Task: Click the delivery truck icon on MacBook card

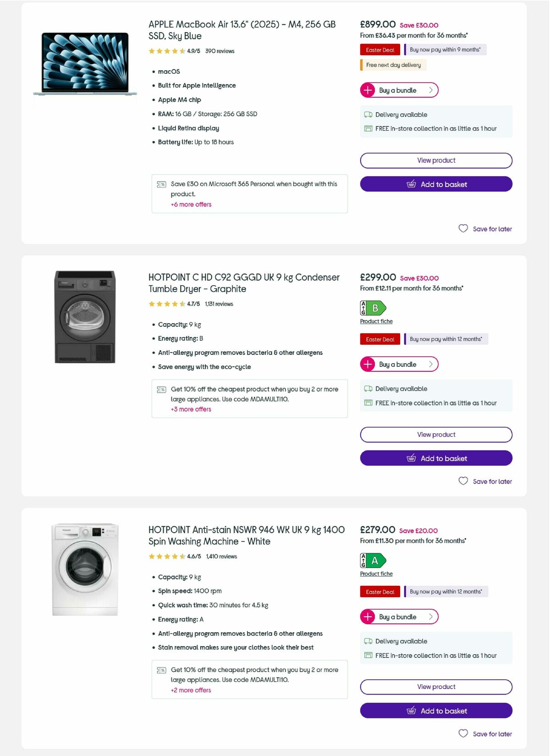Action: click(x=368, y=115)
